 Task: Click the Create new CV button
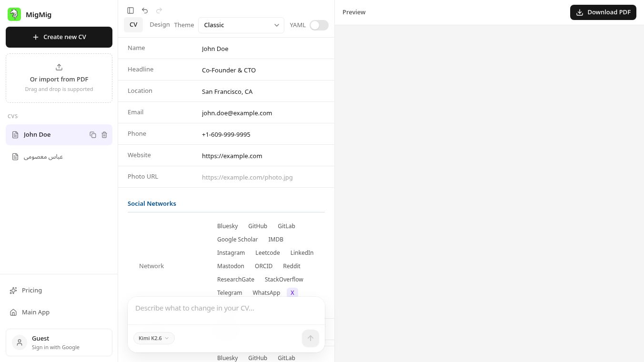[x=59, y=37]
